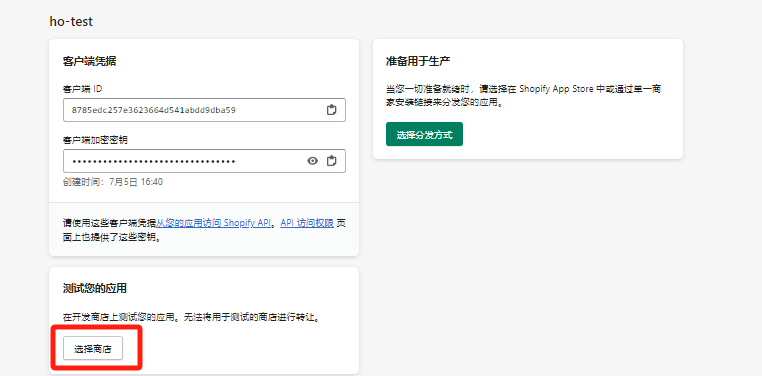
Task: Click the 客户端 ID field label
Action: click(83, 89)
